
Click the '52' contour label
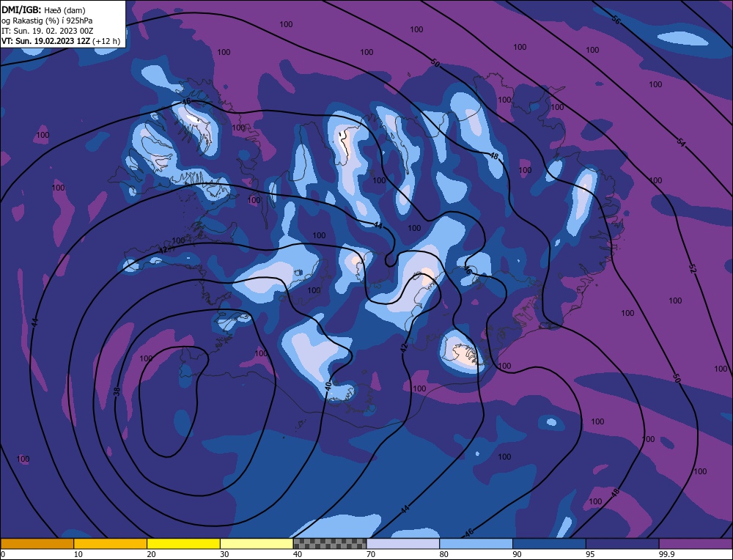click(693, 269)
